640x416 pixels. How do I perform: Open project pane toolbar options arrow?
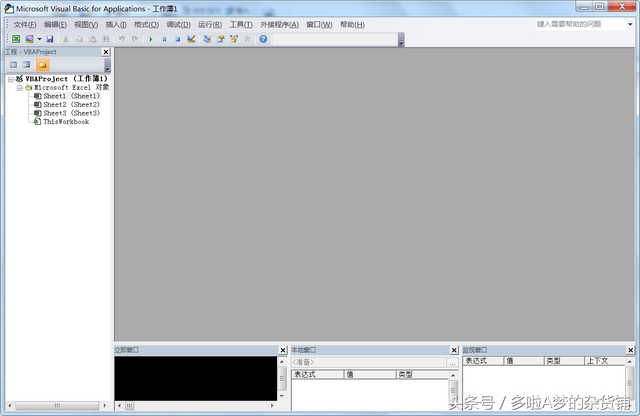[x=107, y=65]
